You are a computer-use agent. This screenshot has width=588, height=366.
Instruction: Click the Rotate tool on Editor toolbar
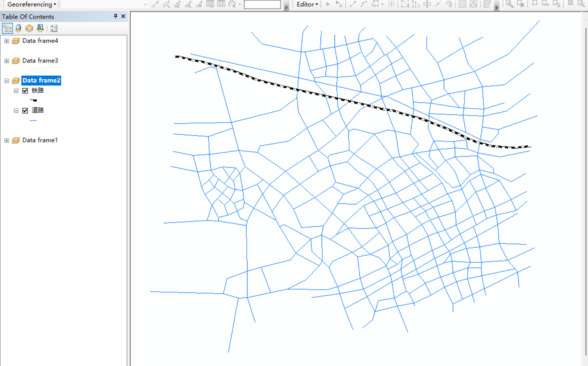(x=449, y=4)
